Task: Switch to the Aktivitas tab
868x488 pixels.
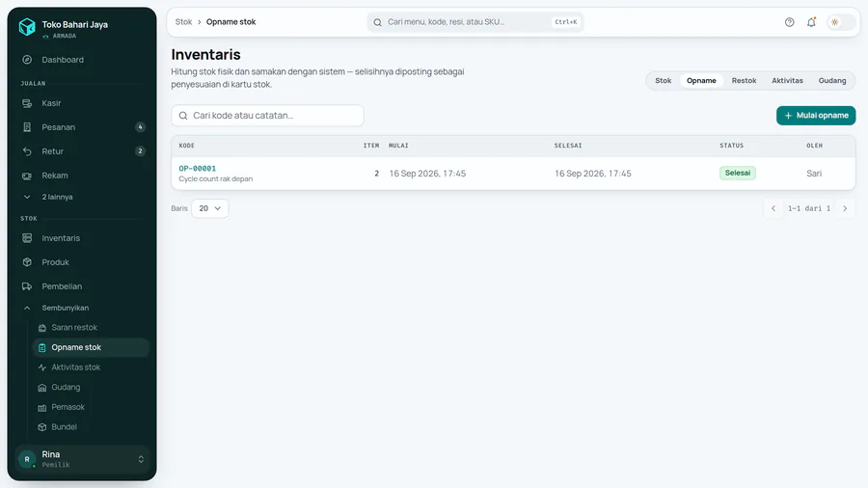Action: tap(787, 81)
